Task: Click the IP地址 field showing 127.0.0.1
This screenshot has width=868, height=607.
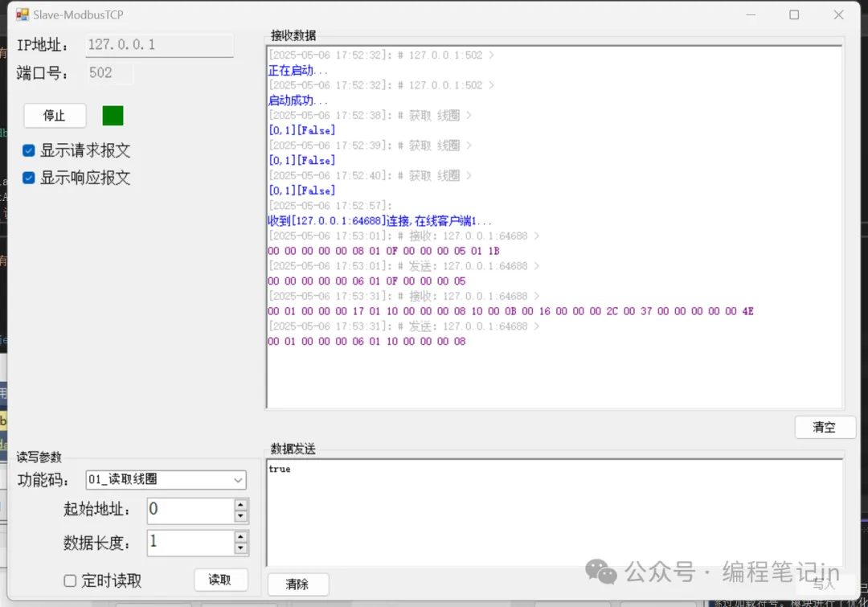Action: tap(159, 45)
